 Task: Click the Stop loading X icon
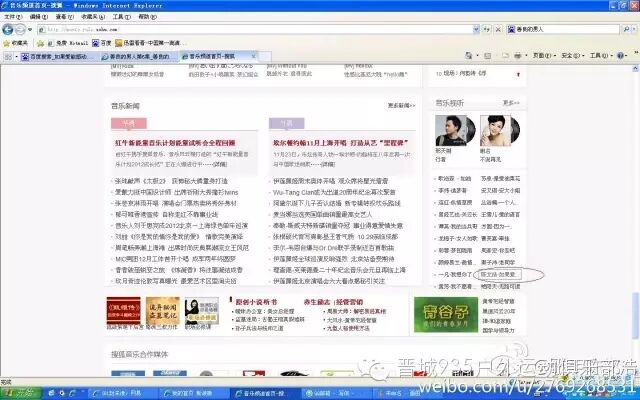click(498, 29)
